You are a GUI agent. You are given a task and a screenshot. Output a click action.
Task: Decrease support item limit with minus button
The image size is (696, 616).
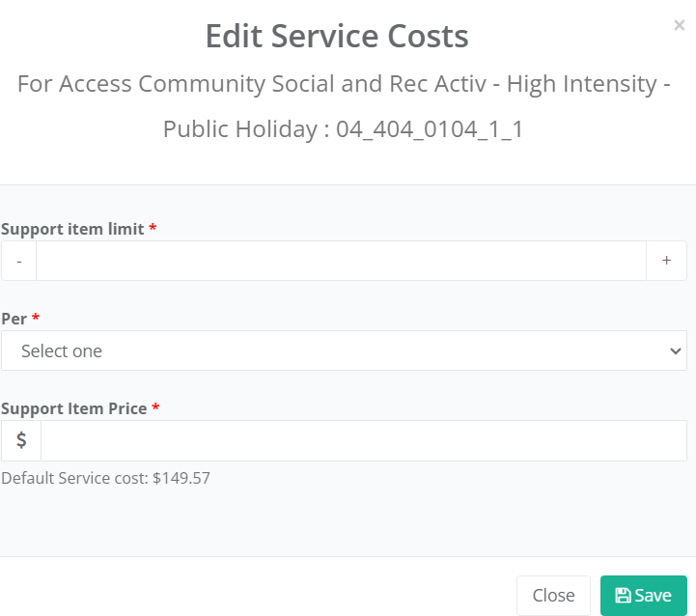tap(19, 261)
